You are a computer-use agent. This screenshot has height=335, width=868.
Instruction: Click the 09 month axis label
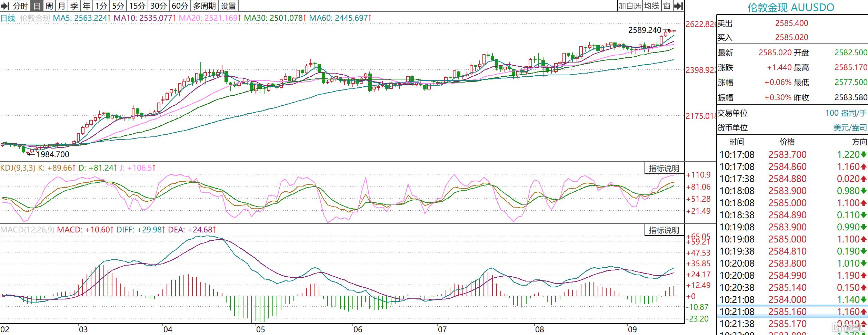pos(632,329)
